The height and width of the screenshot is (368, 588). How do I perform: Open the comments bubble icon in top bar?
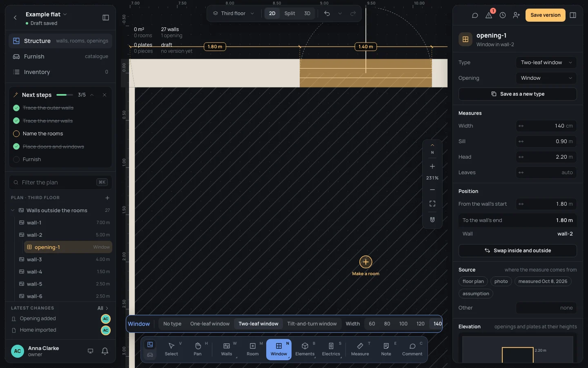[475, 15]
